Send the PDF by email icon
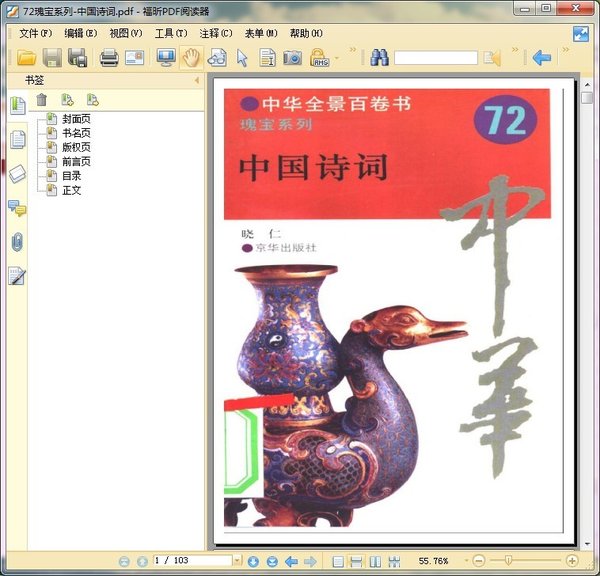This screenshot has width=600, height=576. pos(134,58)
